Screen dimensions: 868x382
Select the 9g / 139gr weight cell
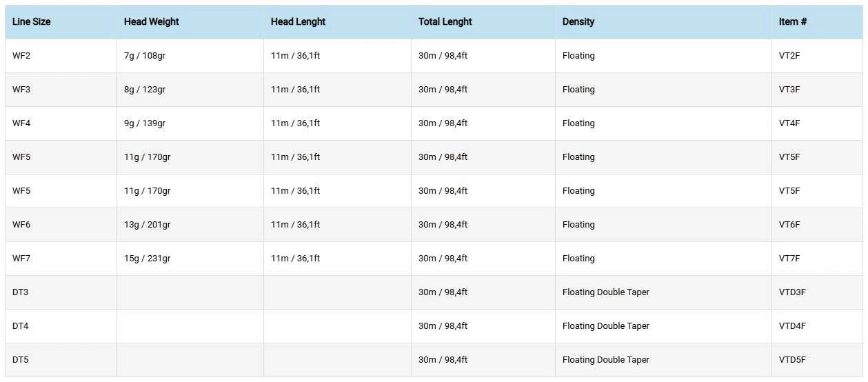(145, 123)
